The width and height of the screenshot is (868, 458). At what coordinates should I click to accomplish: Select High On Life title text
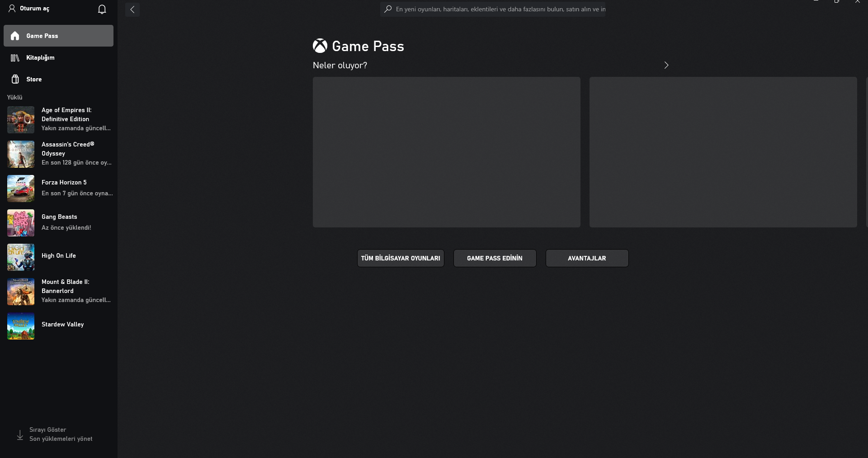pos(59,255)
